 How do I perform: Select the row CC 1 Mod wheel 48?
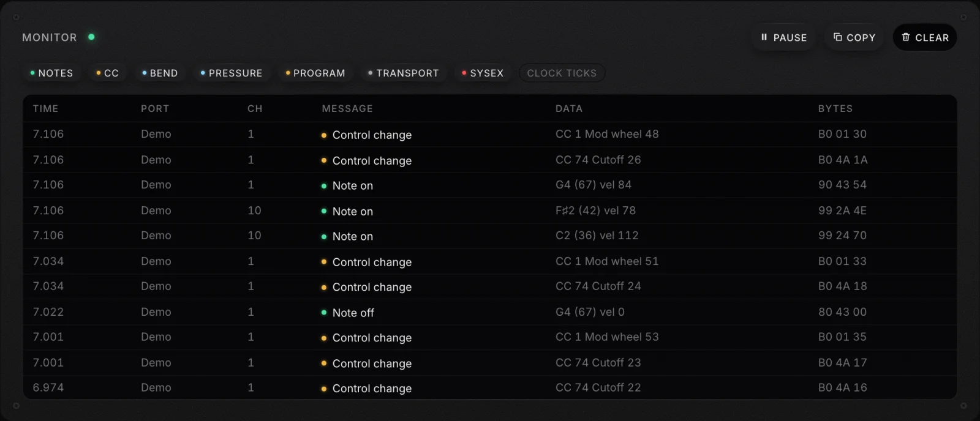coord(490,134)
